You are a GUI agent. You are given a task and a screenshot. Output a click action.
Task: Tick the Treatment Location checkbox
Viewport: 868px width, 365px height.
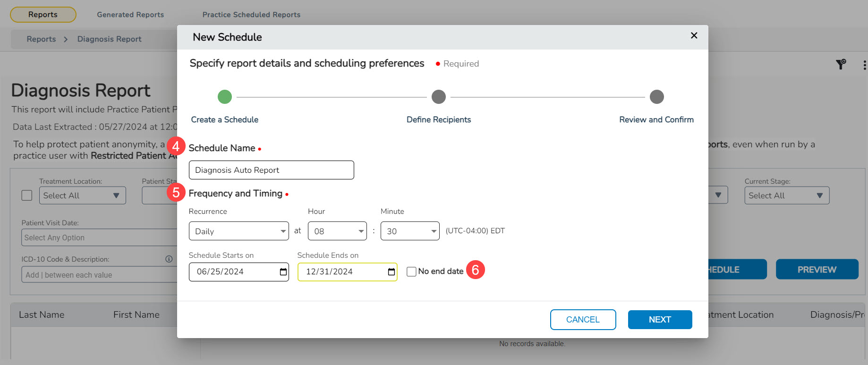pyautogui.click(x=27, y=195)
